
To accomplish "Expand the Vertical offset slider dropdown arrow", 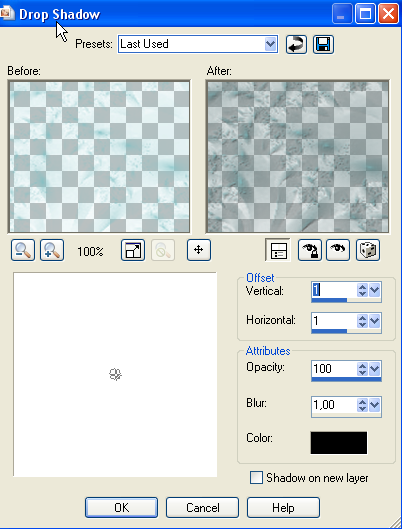I will (x=375, y=290).
